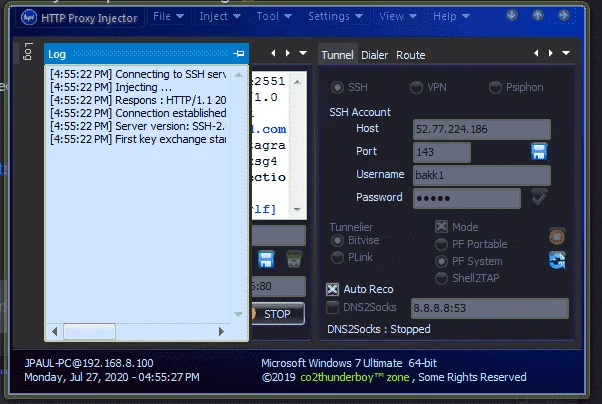
Task: Toggle Auto Reco checkbox
Action: pyautogui.click(x=332, y=289)
